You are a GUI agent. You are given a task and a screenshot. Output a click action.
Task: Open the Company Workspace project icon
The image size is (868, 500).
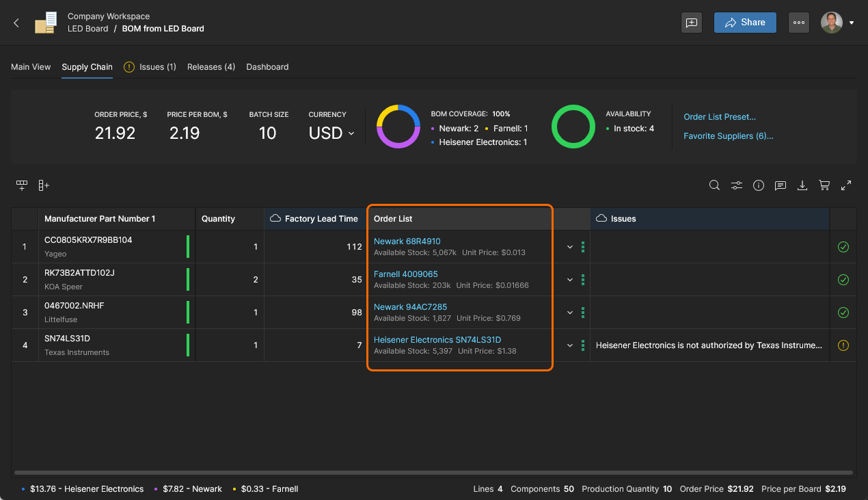click(x=46, y=23)
